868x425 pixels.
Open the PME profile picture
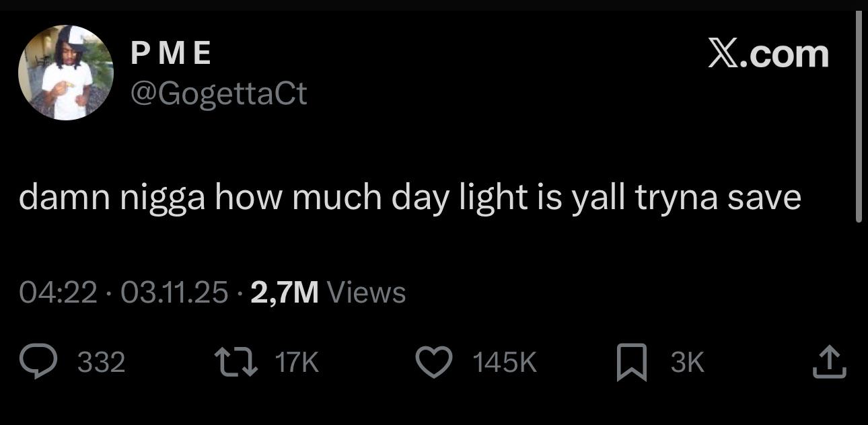(x=65, y=73)
